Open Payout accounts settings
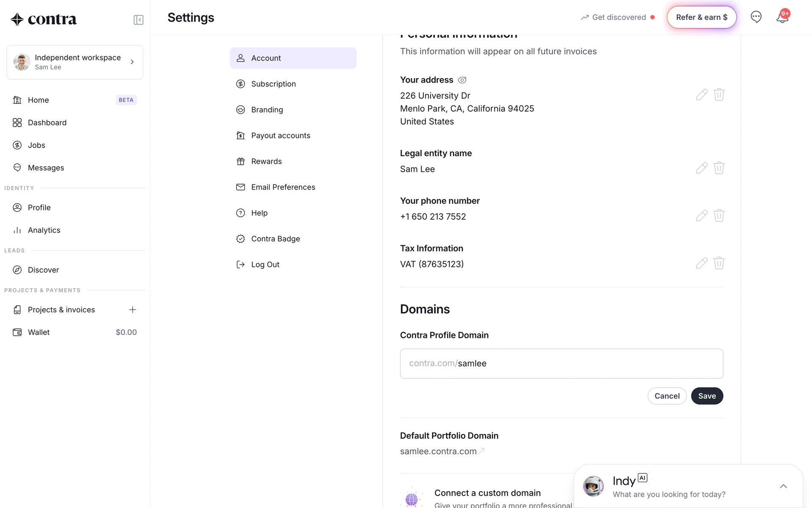This screenshot has height=508, width=812. [x=280, y=135]
